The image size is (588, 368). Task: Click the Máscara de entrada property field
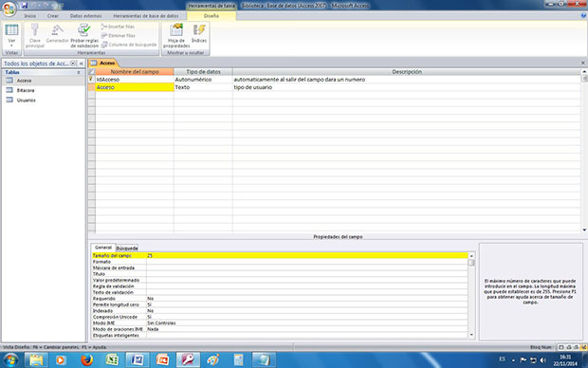point(307,267)
